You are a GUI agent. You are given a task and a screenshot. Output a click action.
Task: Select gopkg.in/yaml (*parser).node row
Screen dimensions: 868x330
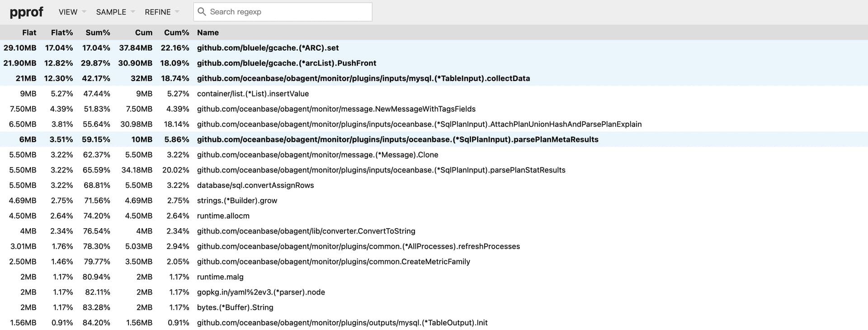tap(434, 292)
